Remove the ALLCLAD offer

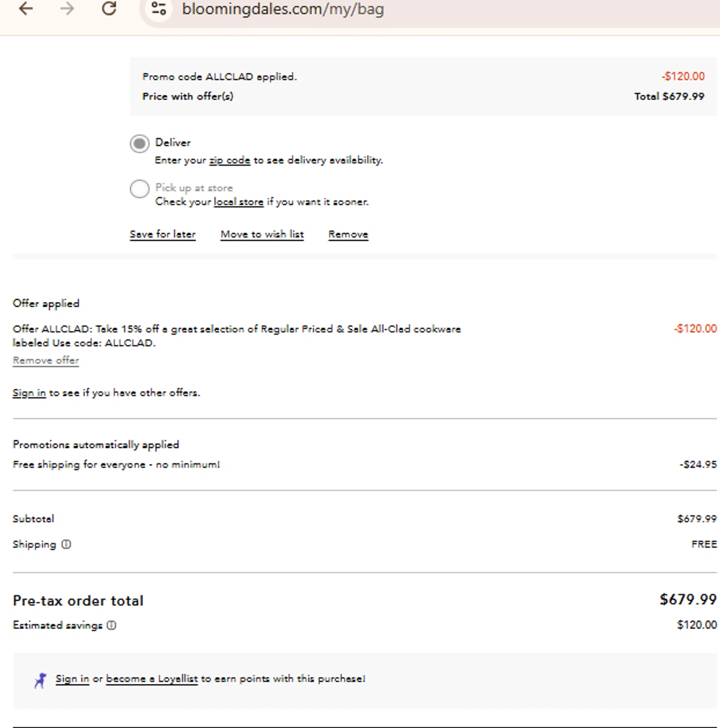point(46,361)
